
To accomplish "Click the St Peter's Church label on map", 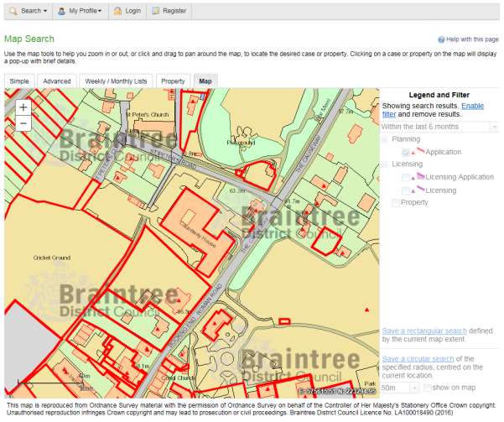I will tap(148, 114).
